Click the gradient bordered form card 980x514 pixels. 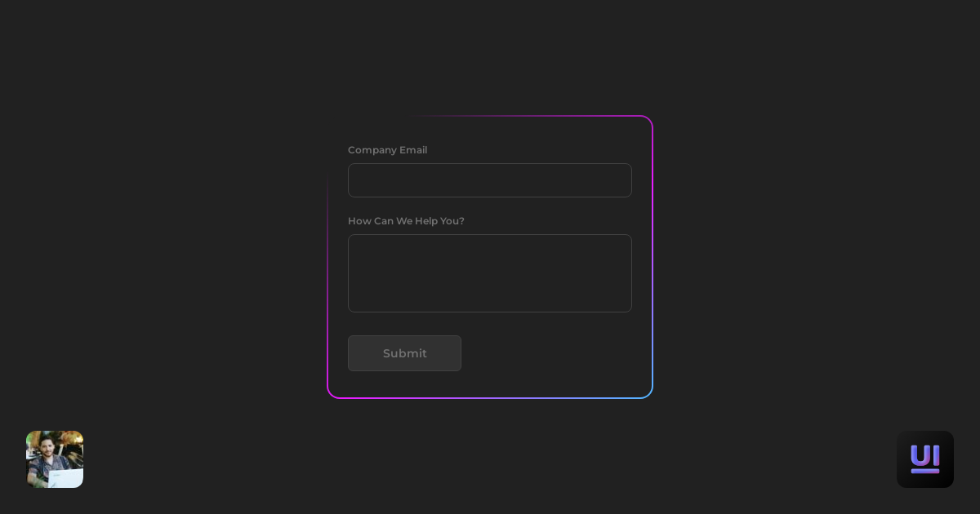click(x=490, y=257)
